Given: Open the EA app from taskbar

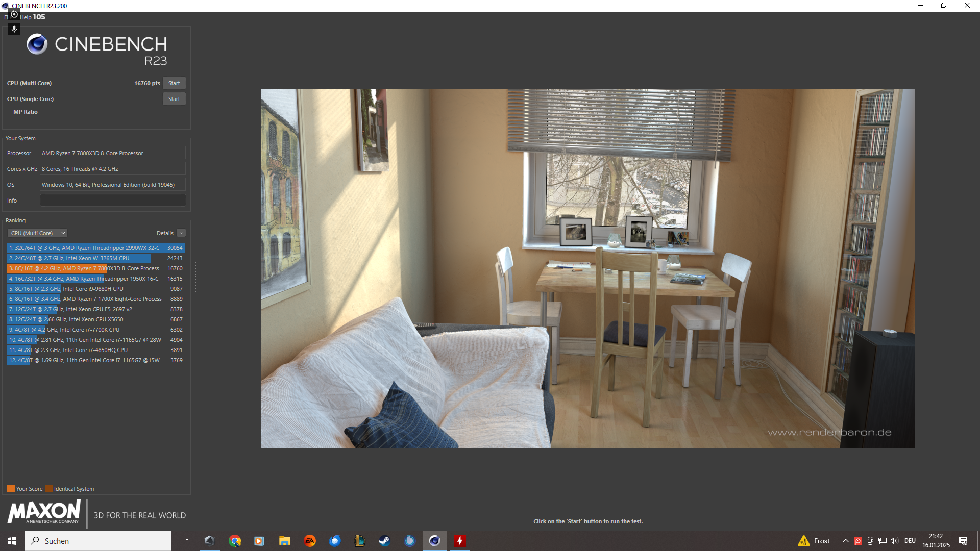Looking at the screenshot, I should (310, 541).
